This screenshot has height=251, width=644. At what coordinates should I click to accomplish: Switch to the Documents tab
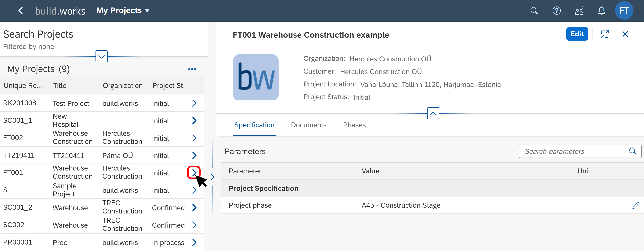click(x=309, y=125)
